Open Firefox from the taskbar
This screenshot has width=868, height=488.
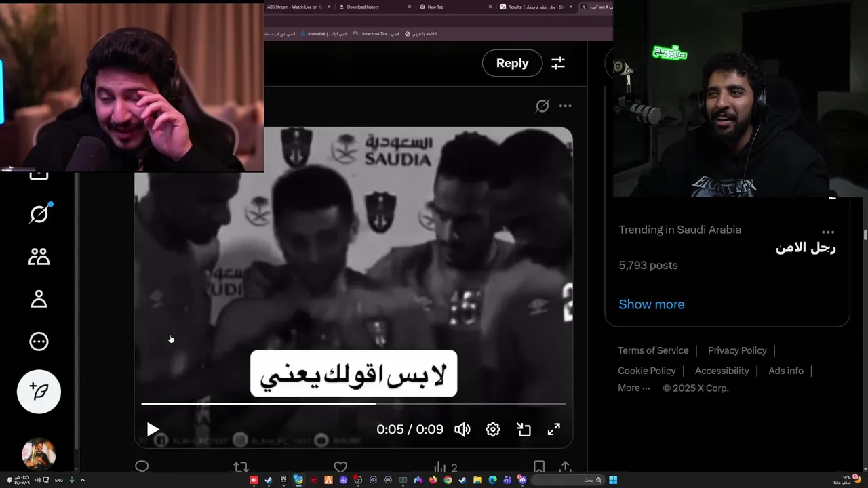(433, 480)
